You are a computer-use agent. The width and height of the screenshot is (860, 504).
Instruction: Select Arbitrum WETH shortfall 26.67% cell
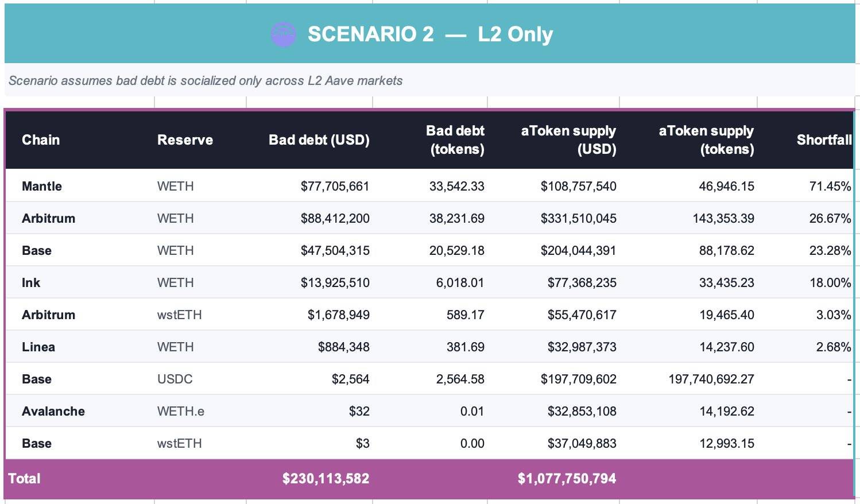coord(830,219)
